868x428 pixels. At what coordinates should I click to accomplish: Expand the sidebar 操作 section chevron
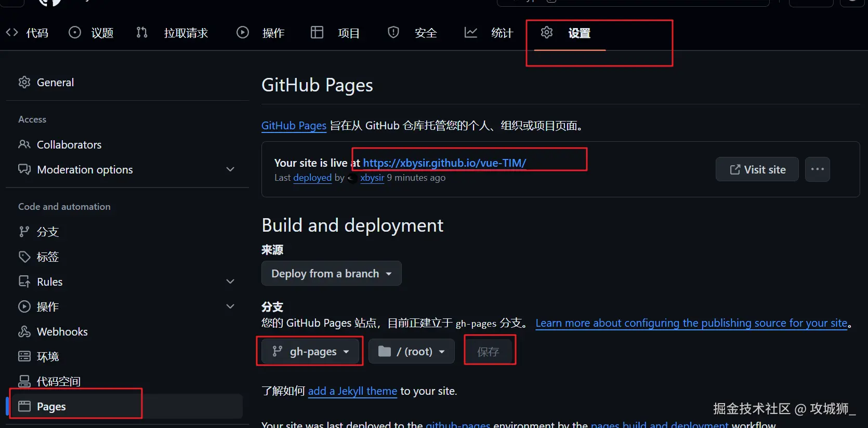coord(230,306)
